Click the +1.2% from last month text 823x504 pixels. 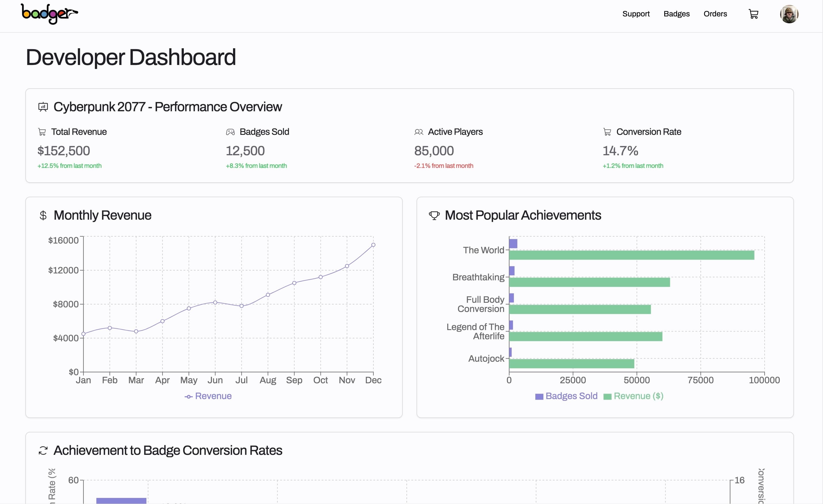tap(633, 166)
